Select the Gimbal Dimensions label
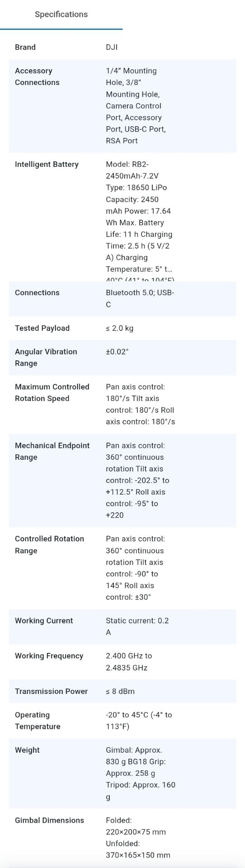 click(49, 820)
